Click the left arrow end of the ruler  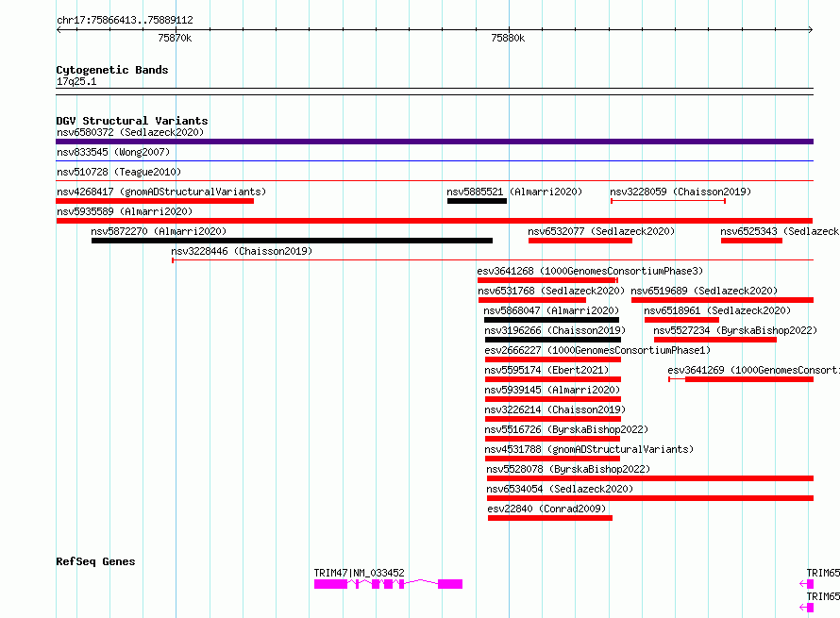pyautogui.click(x=59, y=29)
